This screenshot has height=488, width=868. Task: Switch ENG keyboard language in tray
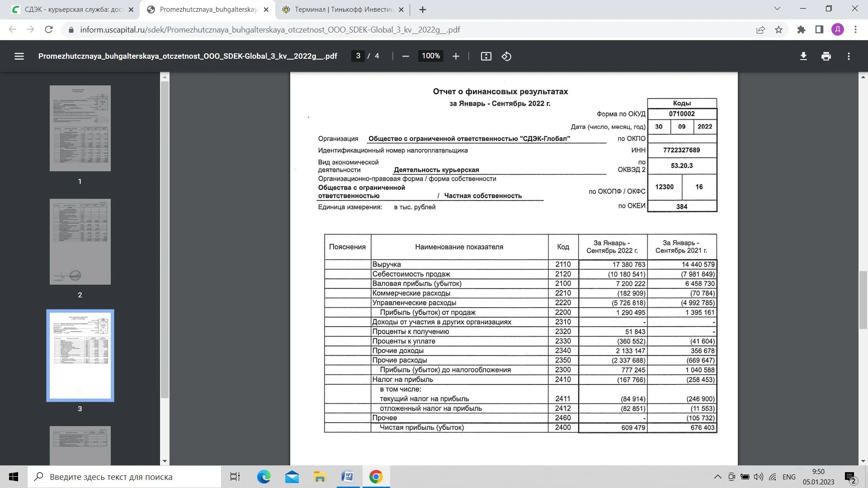[x=789, y=477]
